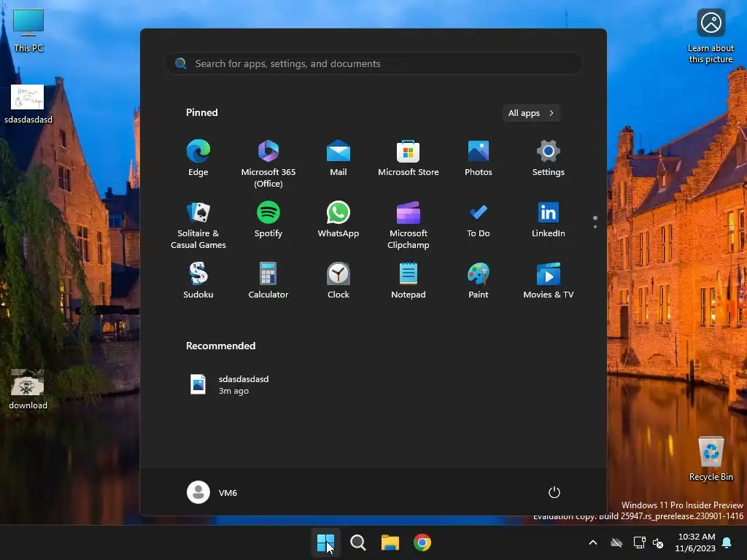Open network status tray icon

[x=639, y=542]
